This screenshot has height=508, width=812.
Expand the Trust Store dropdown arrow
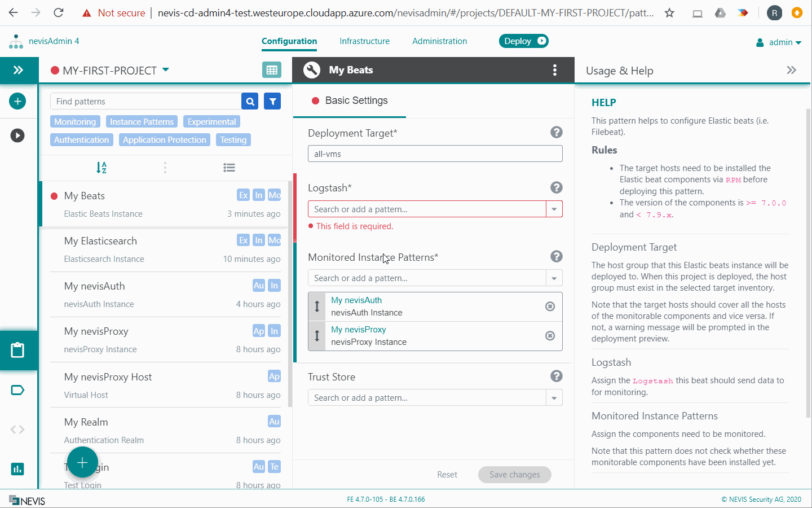pos(554,398)
